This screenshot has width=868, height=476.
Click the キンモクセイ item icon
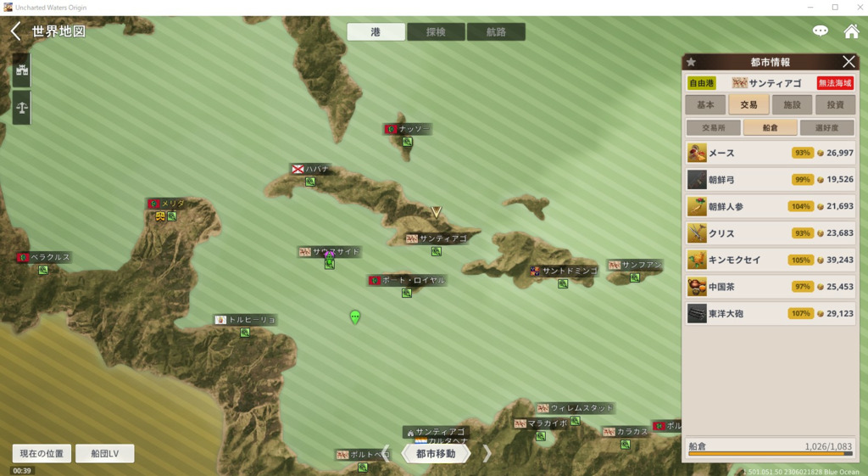coord(697,260)
